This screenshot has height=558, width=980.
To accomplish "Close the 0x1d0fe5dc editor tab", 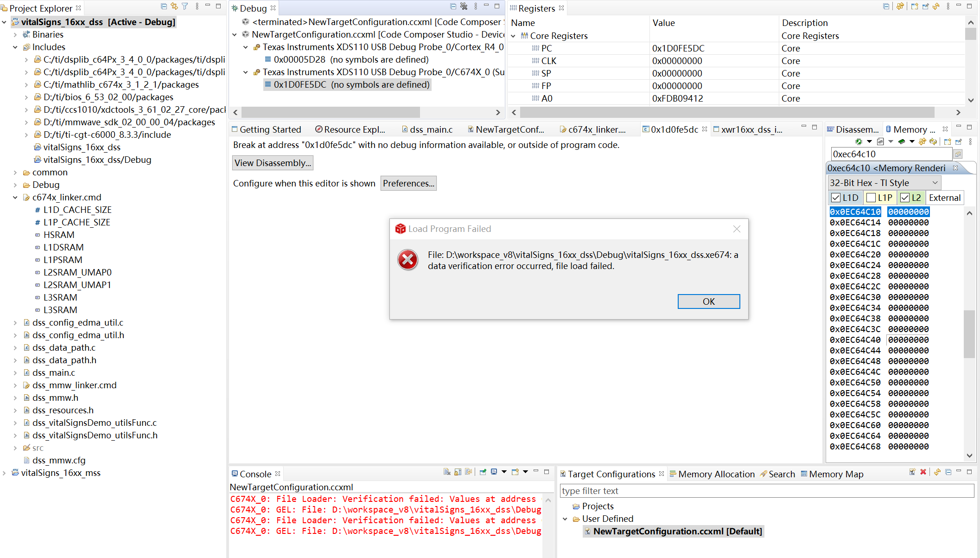I will coord(705,129).
